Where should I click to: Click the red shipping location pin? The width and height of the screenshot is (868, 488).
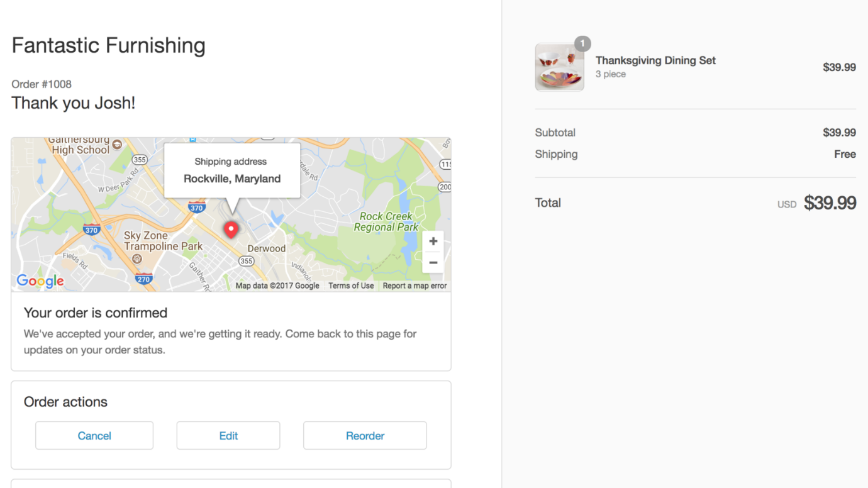231,230
